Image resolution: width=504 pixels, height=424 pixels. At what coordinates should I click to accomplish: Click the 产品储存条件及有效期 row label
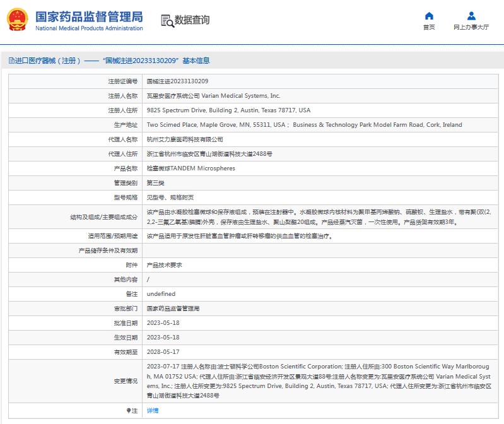click(108, 250)
